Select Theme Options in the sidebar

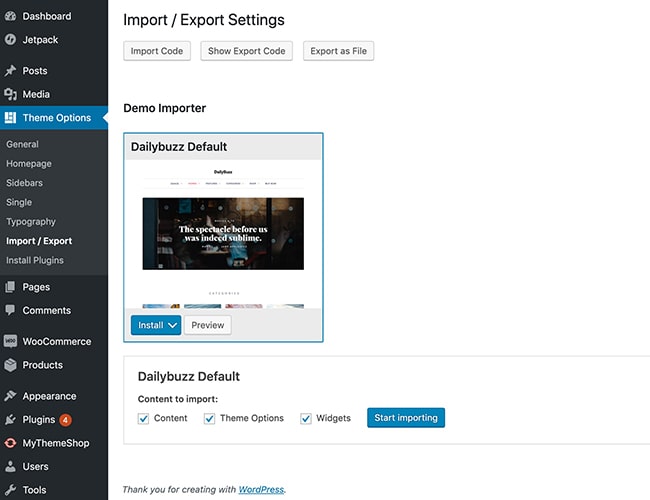pyautogui.click(x=54, y=118)
